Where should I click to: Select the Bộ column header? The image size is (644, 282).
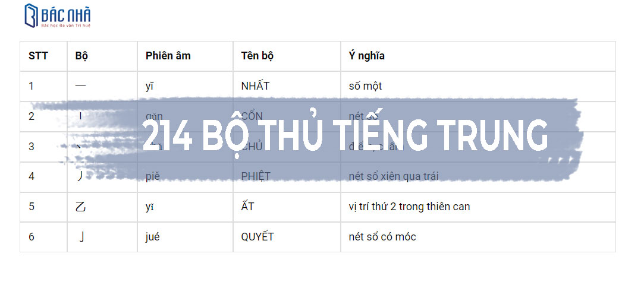81,56
